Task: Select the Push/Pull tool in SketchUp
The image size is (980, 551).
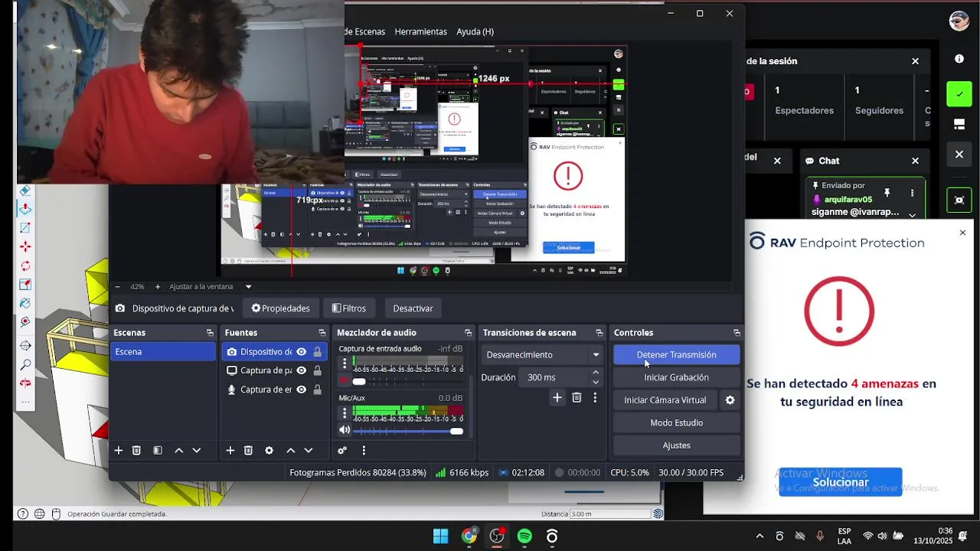Action: pyautogui.click(x=24, y=208)
